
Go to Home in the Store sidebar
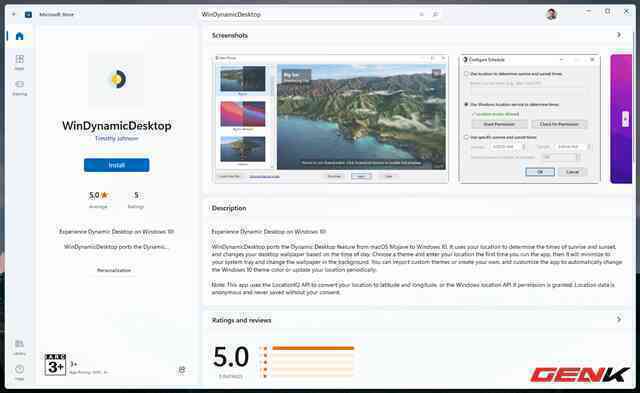pyautogui.click(x=19, y=36)
